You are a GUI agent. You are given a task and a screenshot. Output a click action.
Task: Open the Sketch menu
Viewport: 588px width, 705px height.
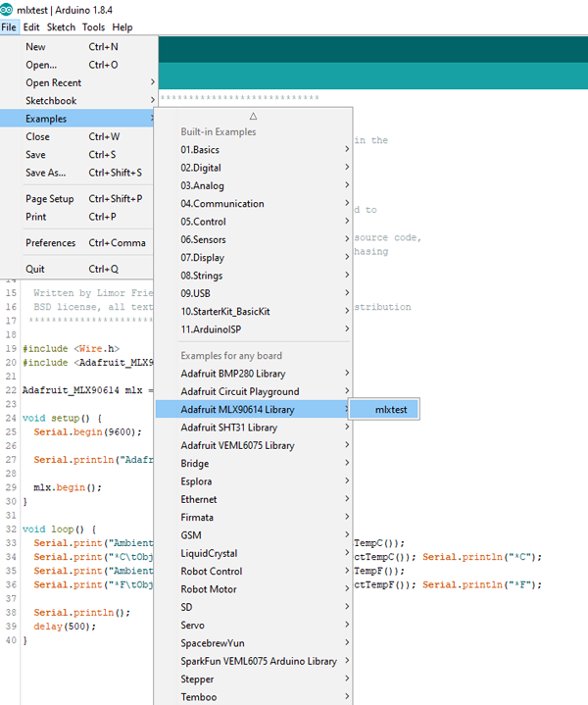pos(61,27)
